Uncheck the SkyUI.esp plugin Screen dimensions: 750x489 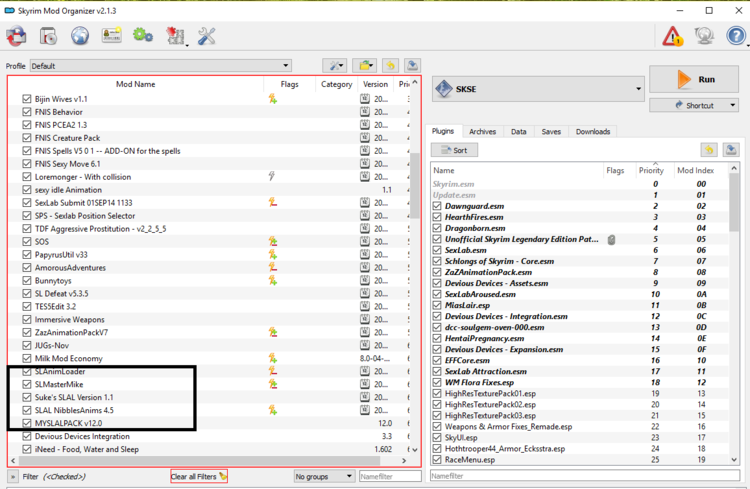[437, 437]
